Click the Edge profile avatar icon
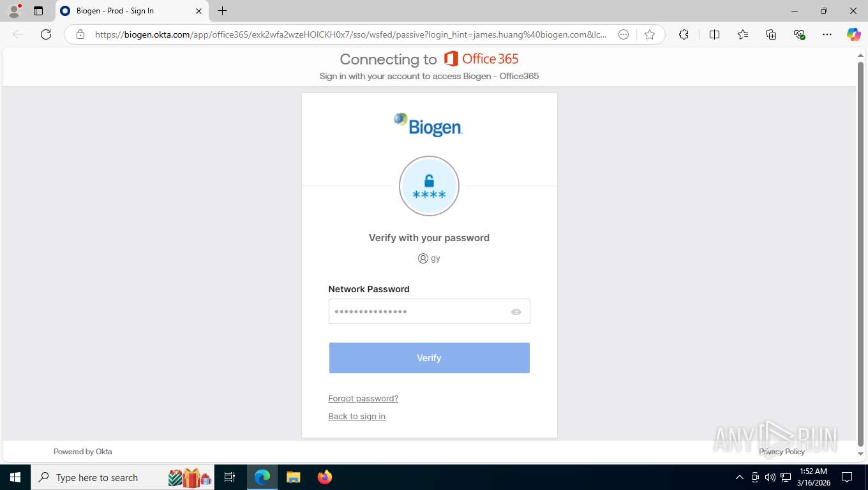The height and width of the screenshot is (490, 868). [x=14, y=11]
